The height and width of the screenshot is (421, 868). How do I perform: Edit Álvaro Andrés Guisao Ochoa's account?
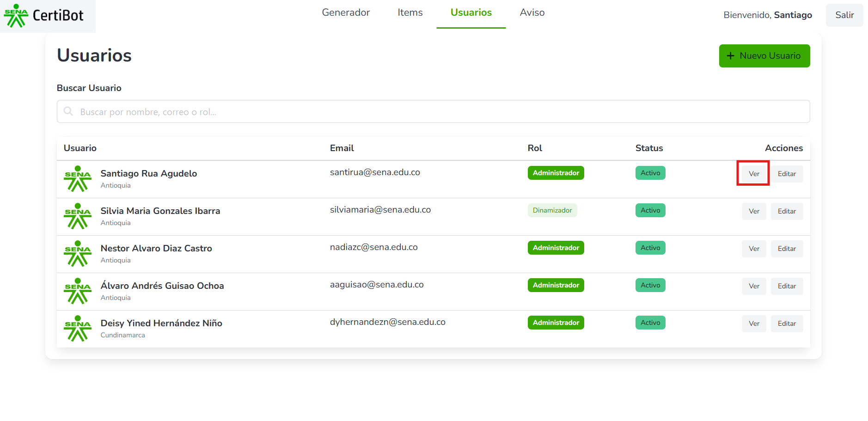tap(787, 286)
